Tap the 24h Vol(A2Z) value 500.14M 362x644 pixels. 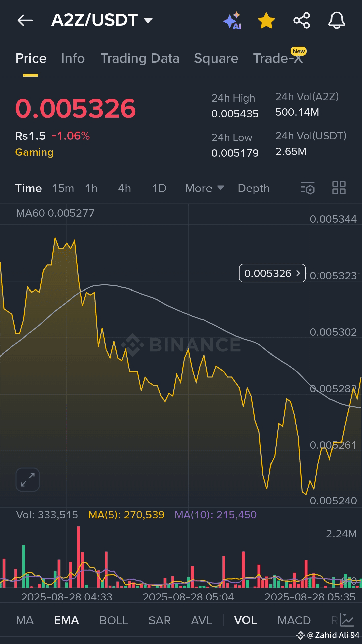tap(297, 112)
